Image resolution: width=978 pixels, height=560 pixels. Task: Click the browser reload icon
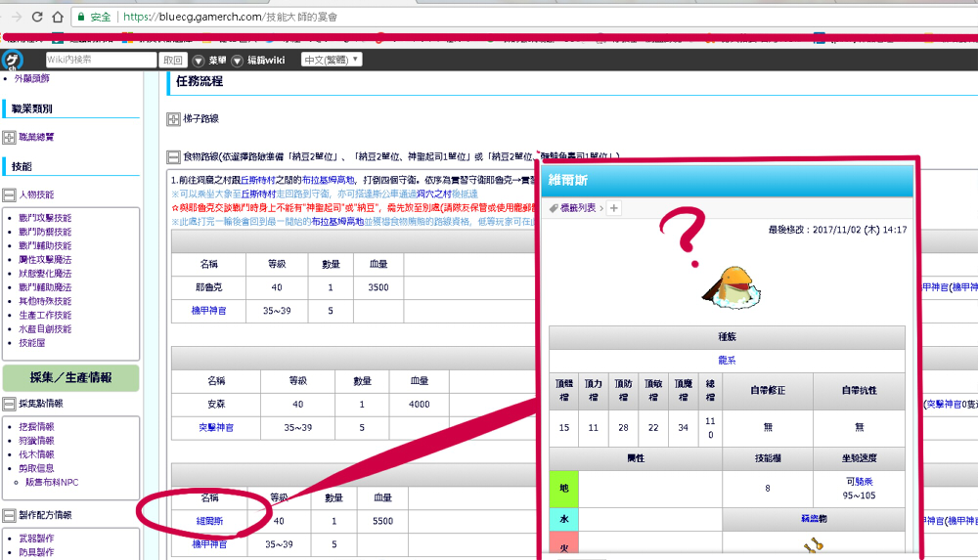[x=37, y=17]
